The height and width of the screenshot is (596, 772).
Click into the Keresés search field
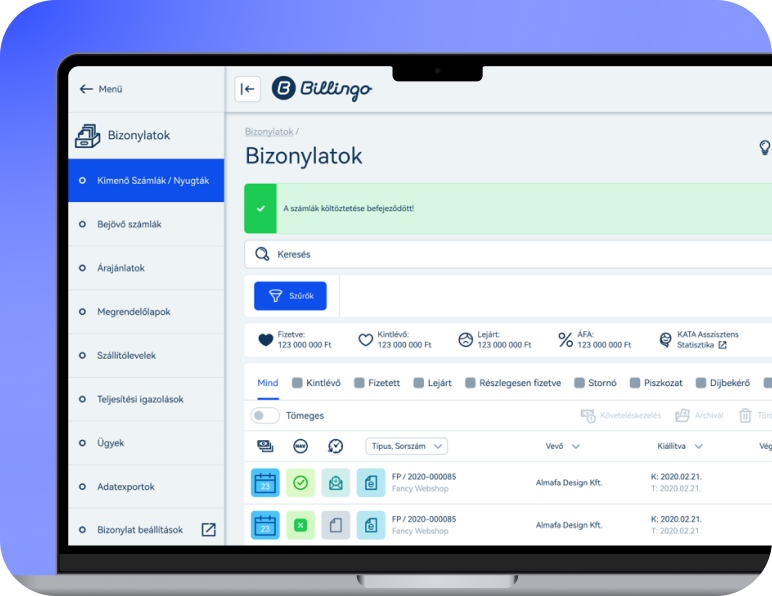click(x=500, y=254)
